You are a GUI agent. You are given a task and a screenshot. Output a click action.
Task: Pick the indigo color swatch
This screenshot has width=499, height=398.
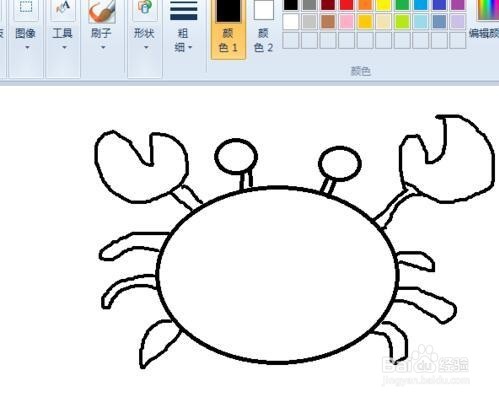coord(439,4)
